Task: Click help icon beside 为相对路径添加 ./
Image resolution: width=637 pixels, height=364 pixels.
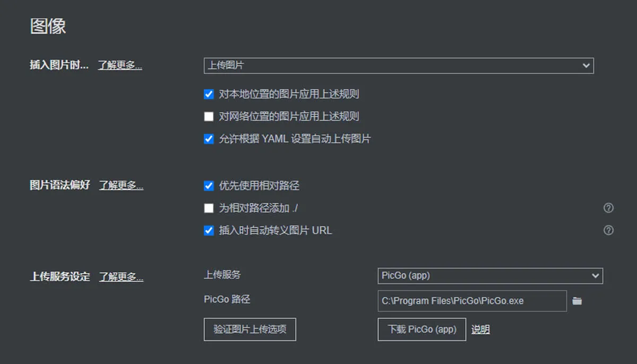Action: (608, 208)
